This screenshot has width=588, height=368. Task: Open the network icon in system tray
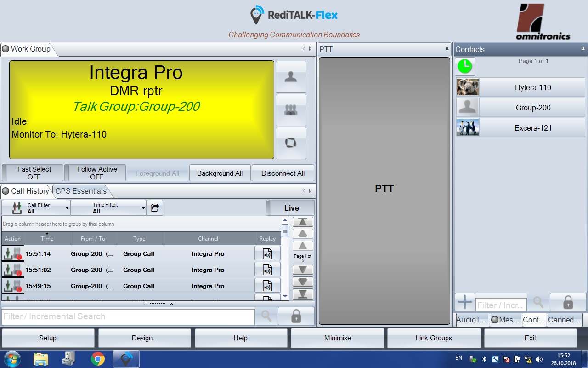tap(528, 359)
